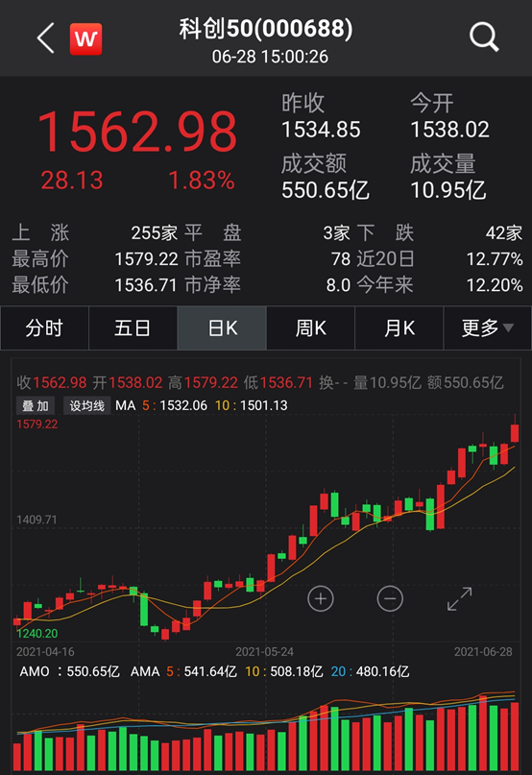Zoom in chart with plus icon

(321, 598)
